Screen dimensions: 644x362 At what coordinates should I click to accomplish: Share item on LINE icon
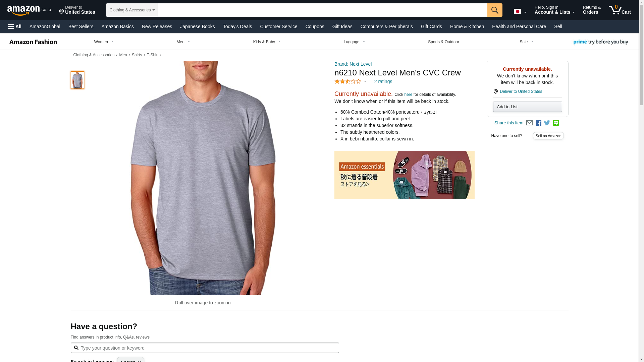click(x=556, y=123)
